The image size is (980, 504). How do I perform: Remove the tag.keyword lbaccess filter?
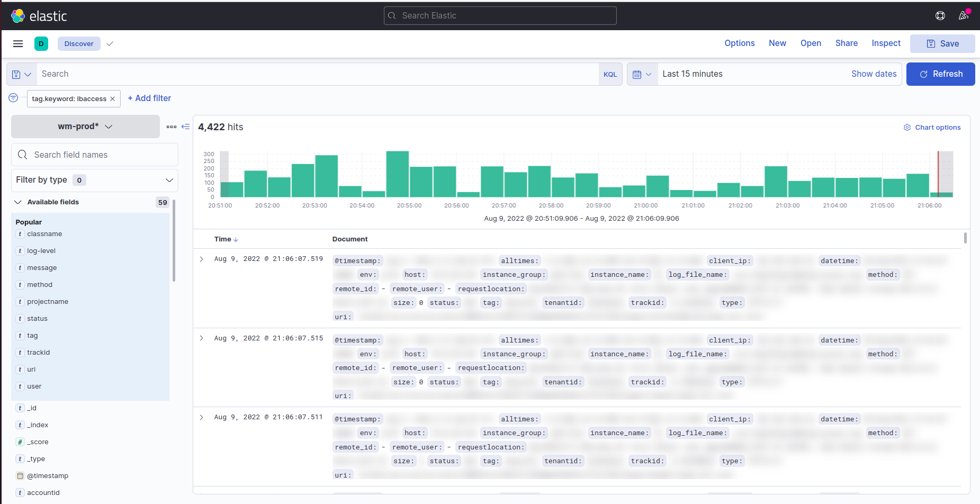112,99
